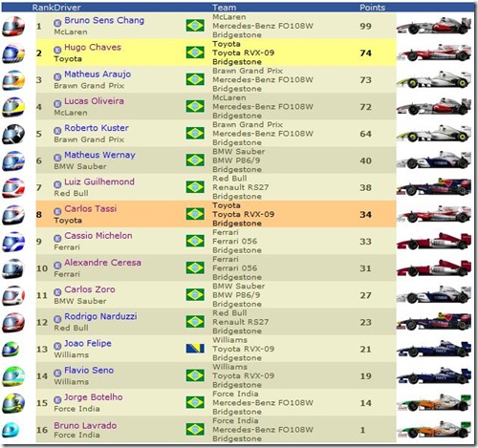Click helmet icon in Joao Felipe row

click(11, 350)
